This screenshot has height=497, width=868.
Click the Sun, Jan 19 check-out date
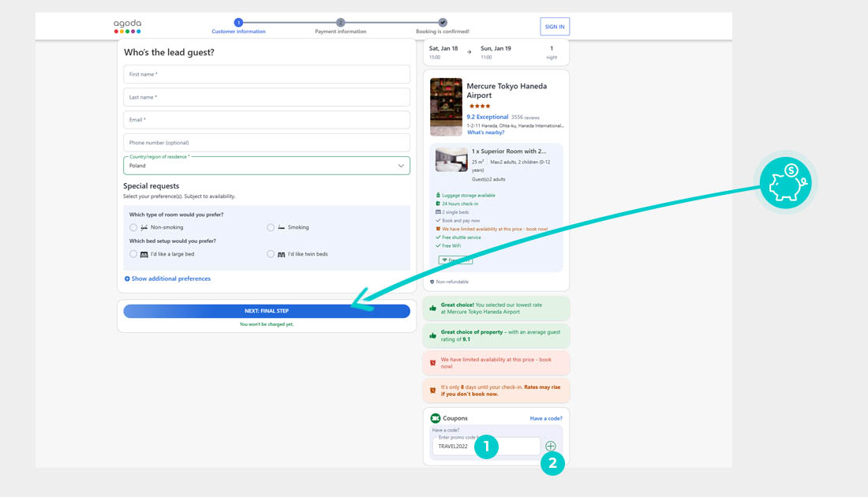point(496,49)
